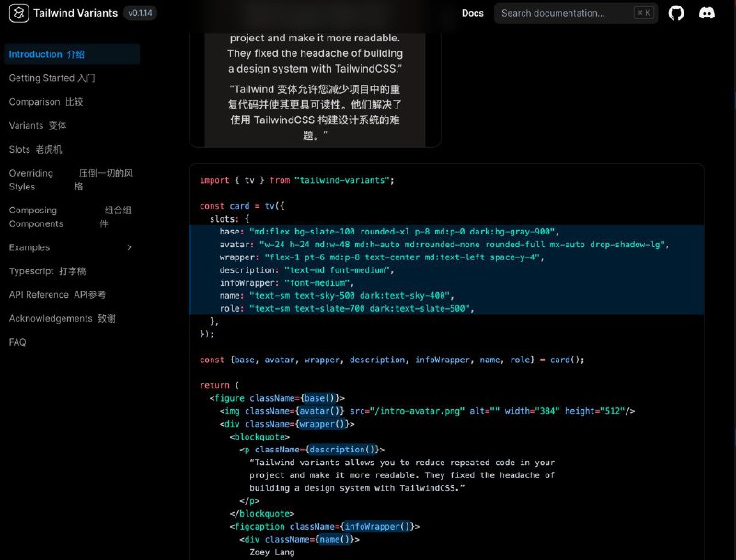The image size is (736, 560).
Task: Open the GitHub repository icon
Action: [675, 13]
